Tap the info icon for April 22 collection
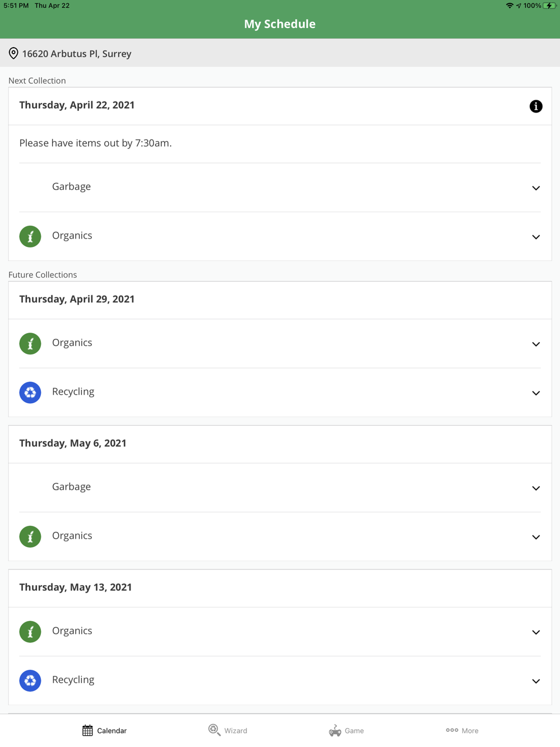The width and height of the screenshot is (560, 747). (535, 106)
